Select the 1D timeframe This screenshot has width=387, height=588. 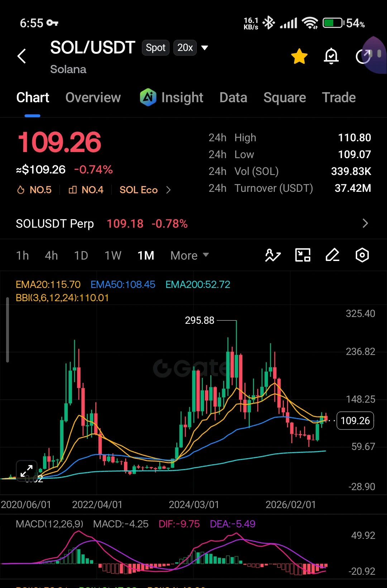click(81, 255)
